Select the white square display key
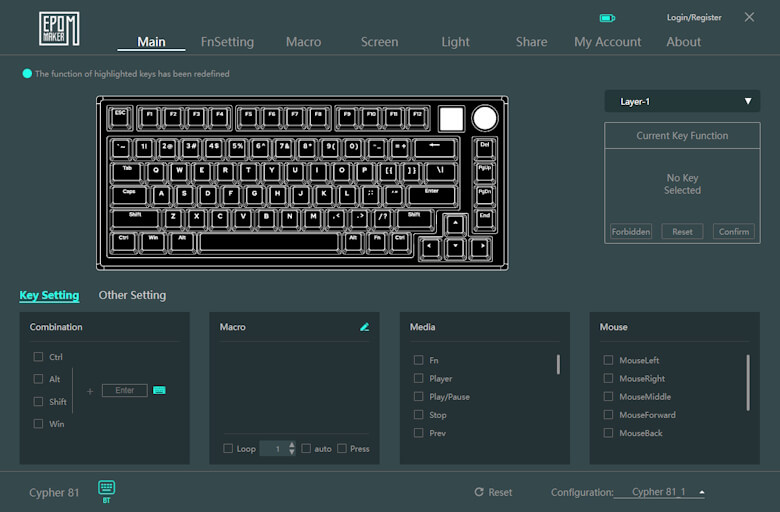The width and height of the screenshot is (780, 512). point(452,118)
